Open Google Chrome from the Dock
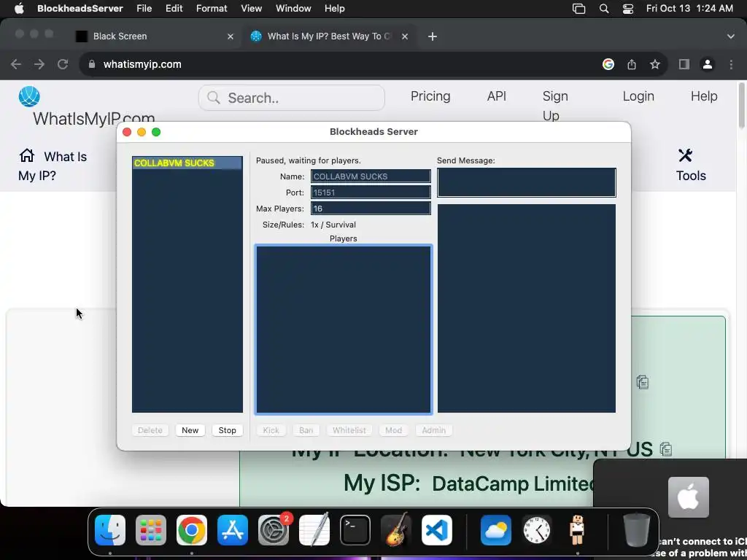The width and height of the screenshot is (747, 560). coord(192,530)
